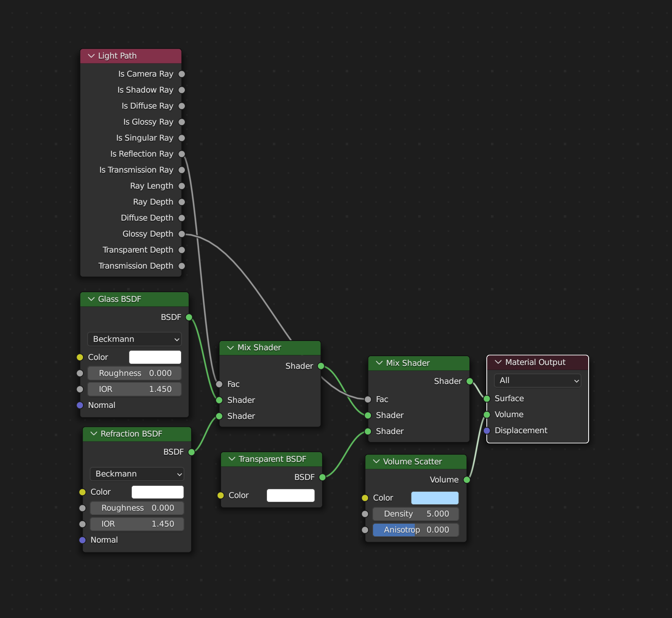Click the Volume Scatter Color input socket
This screenshot has width=672, height=618.
365,498
